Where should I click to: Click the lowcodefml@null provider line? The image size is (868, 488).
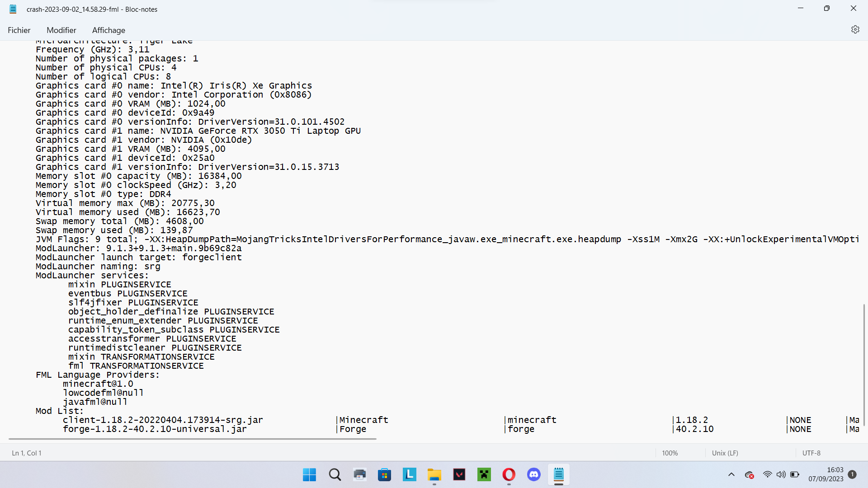[104, 393]
